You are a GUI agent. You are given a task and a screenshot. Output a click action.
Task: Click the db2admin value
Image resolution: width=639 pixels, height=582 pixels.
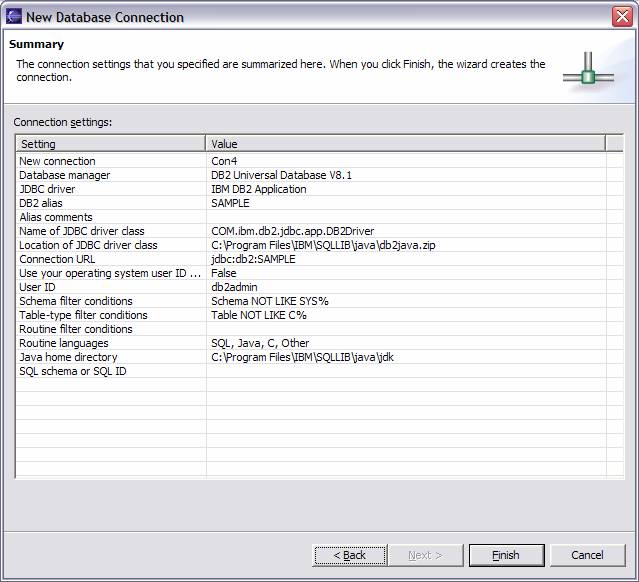pos(234,287)
